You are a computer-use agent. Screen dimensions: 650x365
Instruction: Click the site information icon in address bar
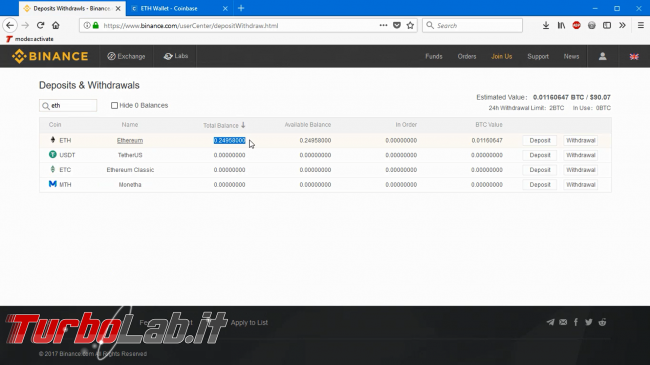(87, 25)
